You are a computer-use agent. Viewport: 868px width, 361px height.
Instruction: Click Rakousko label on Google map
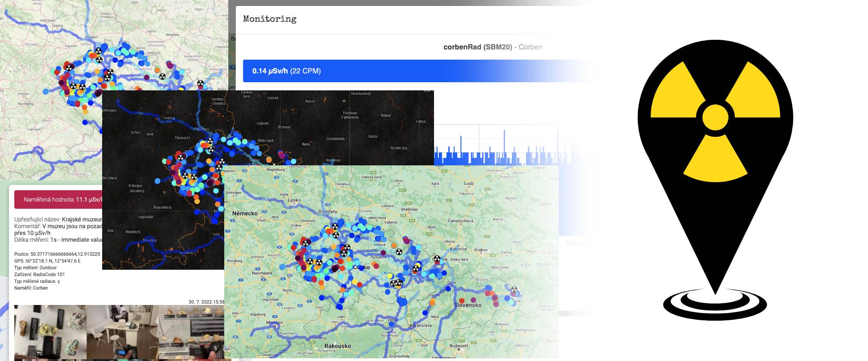[338, 346]
